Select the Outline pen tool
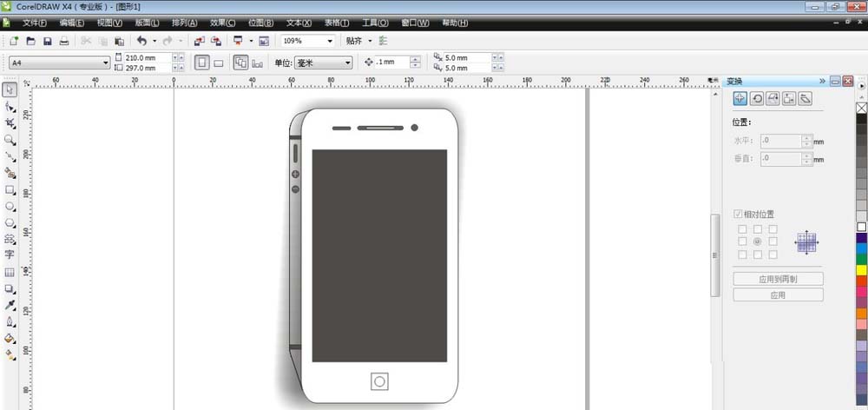Screen dimensions: 868x410 tap(10, 322)
